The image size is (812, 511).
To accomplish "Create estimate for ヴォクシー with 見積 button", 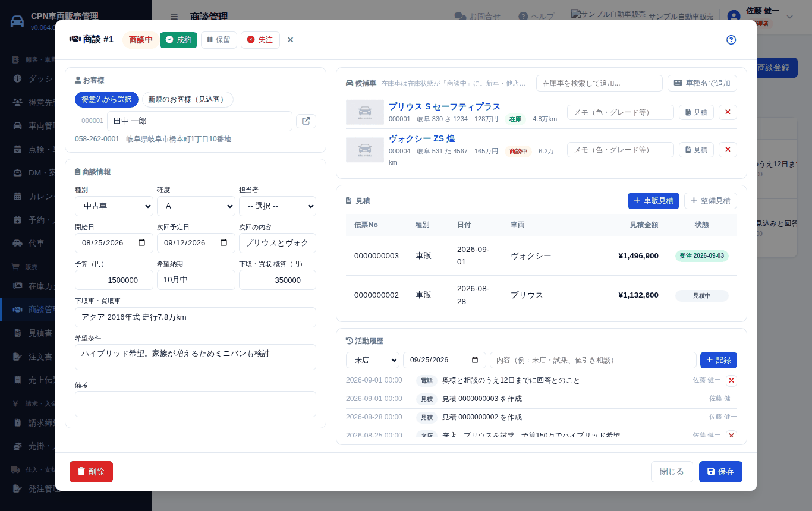I will coord(696,150).
